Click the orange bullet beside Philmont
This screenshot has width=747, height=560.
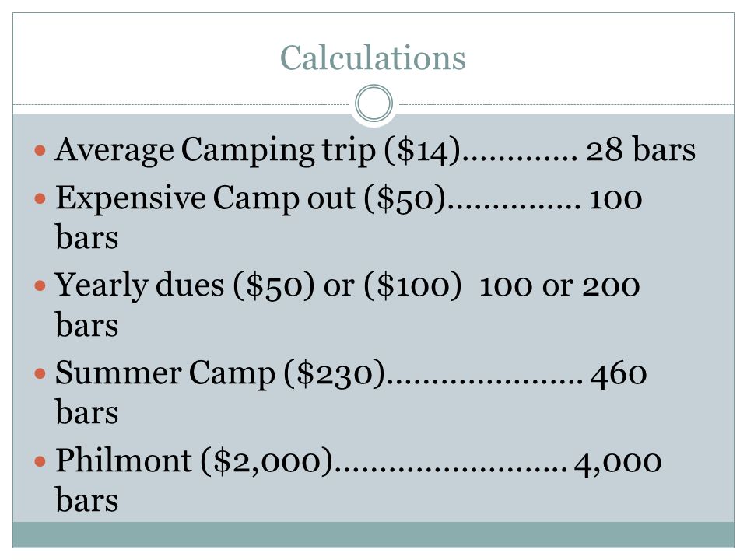[40, 461]
